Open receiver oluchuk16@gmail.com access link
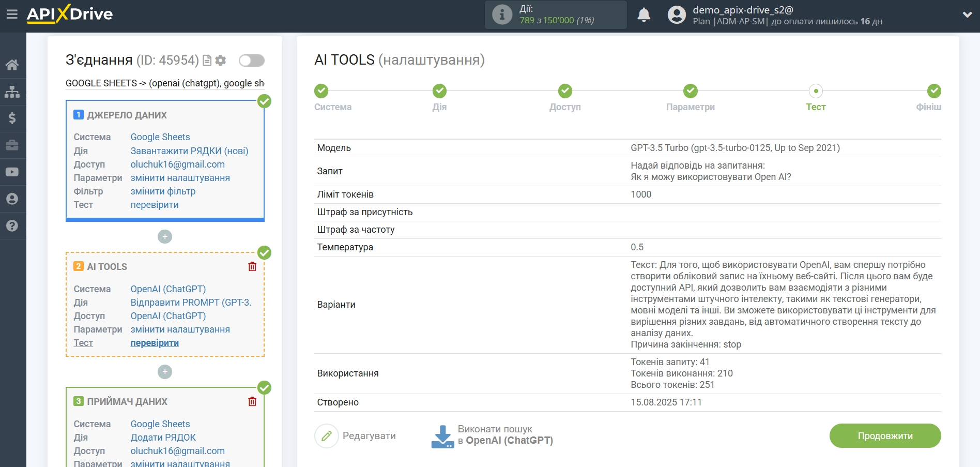The width and height of the screenshot is (980, 467). tap(177, 451)
